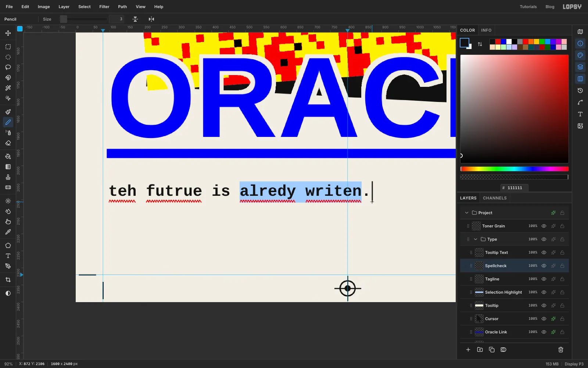Open the History panel icon

580,91
